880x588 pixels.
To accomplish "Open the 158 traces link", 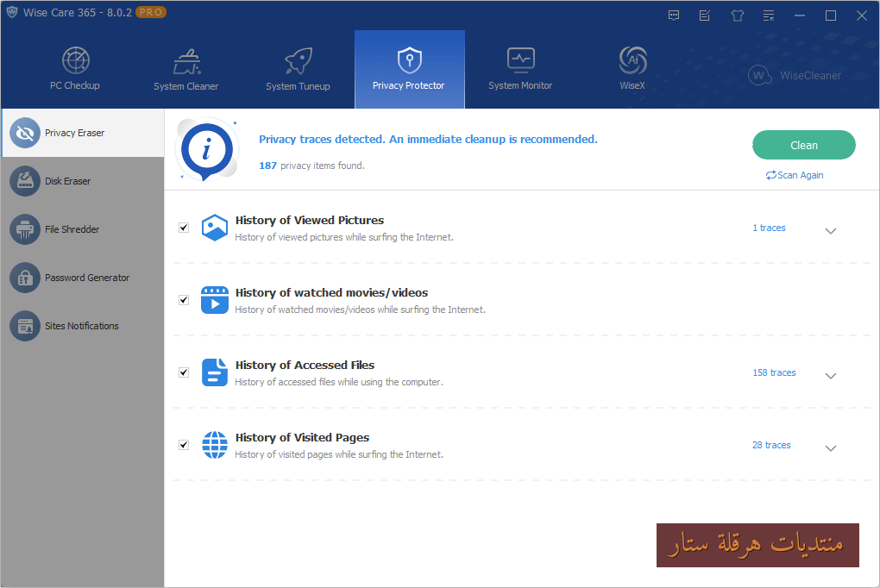I will 774,372.
